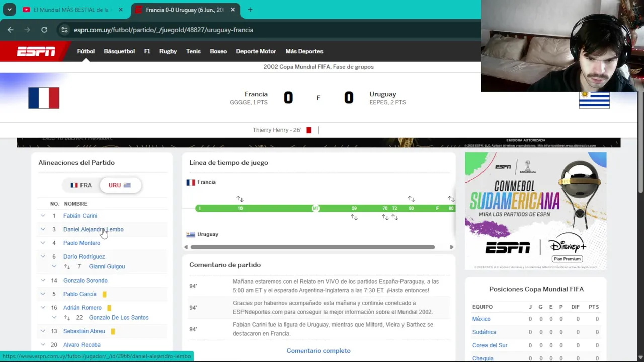Click Uruguay team name in score header

pyautogui.click(x=383, y=94)
